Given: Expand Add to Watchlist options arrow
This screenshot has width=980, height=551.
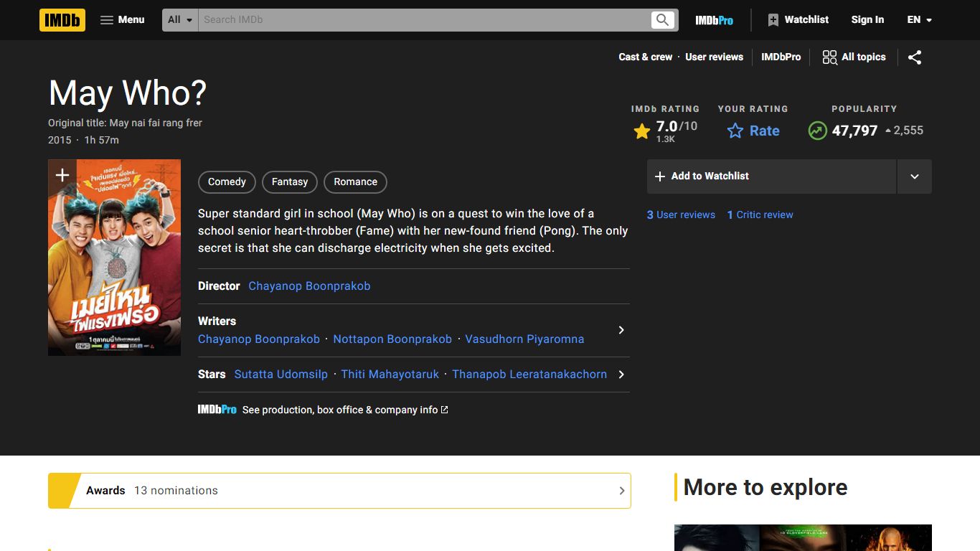Looking at the screenshot, I should tap(915, 176).
